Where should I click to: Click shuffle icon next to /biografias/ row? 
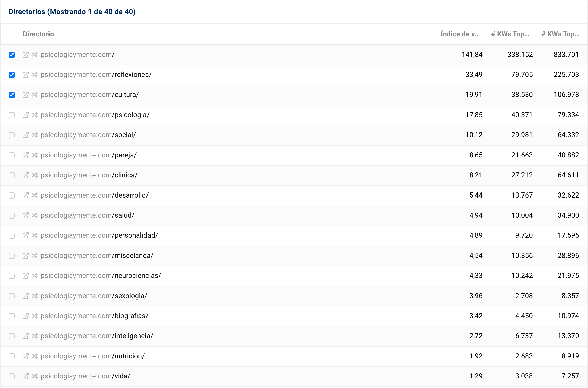click(35, 316)
